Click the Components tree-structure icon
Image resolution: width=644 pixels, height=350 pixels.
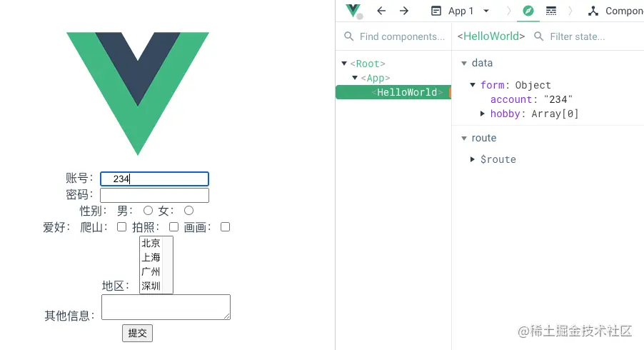tap(593, 11)
